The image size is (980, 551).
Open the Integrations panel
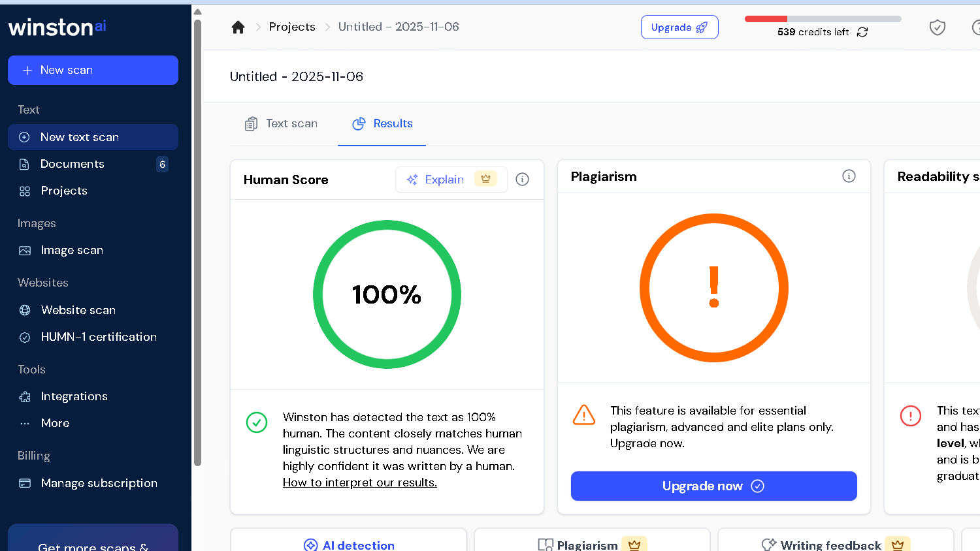click(74, 396)
